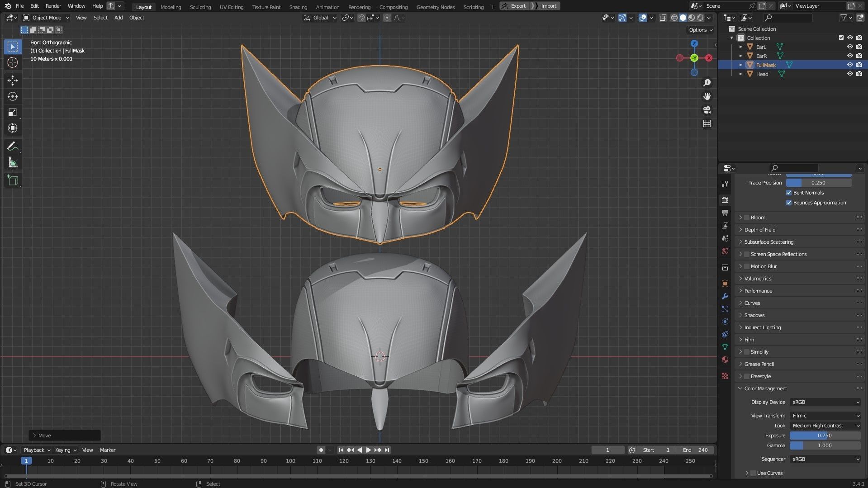Switch to the Sculpting workspace tab
This screenshot has width=868, height=488.
[x=200, y=7]
